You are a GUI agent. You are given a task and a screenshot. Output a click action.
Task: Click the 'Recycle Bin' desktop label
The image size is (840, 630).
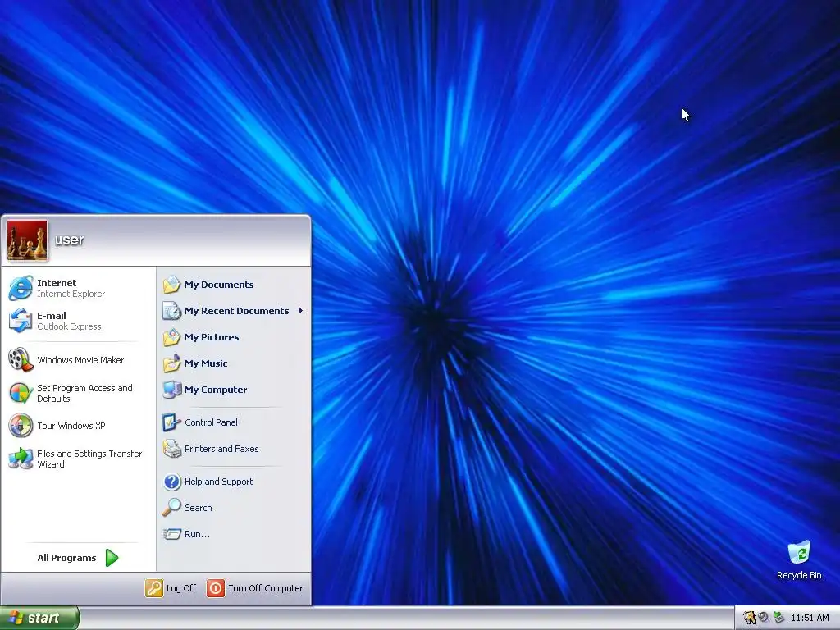click(799, 575)
